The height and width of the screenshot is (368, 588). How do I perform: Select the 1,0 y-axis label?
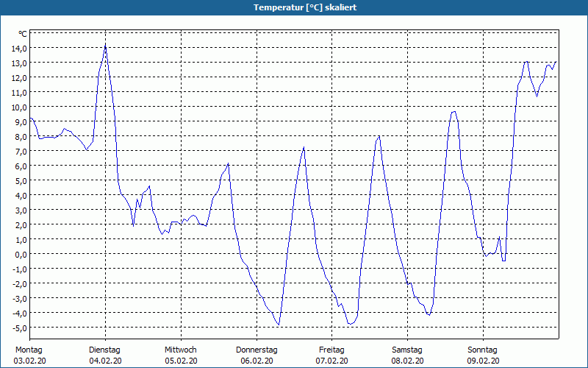pos(21,239)
